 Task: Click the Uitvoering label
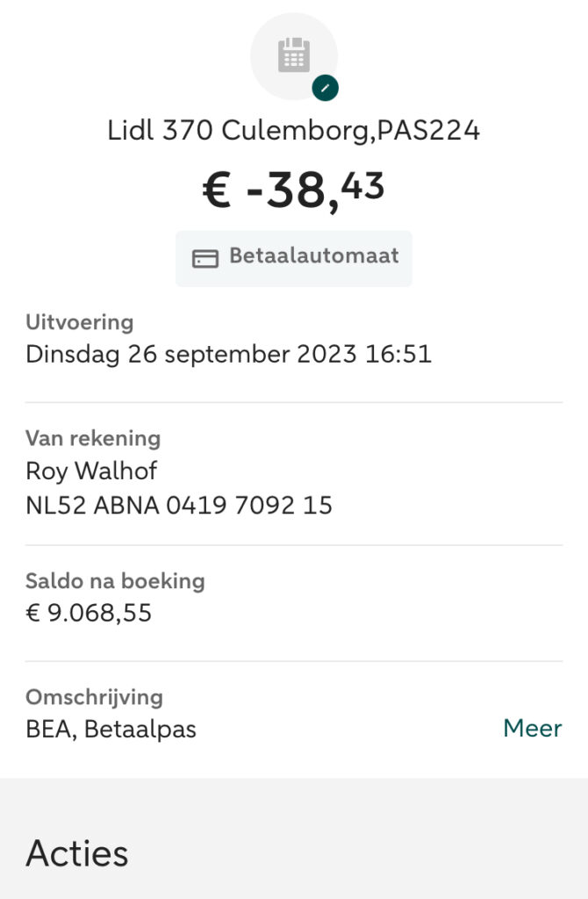tap(80, 322)
